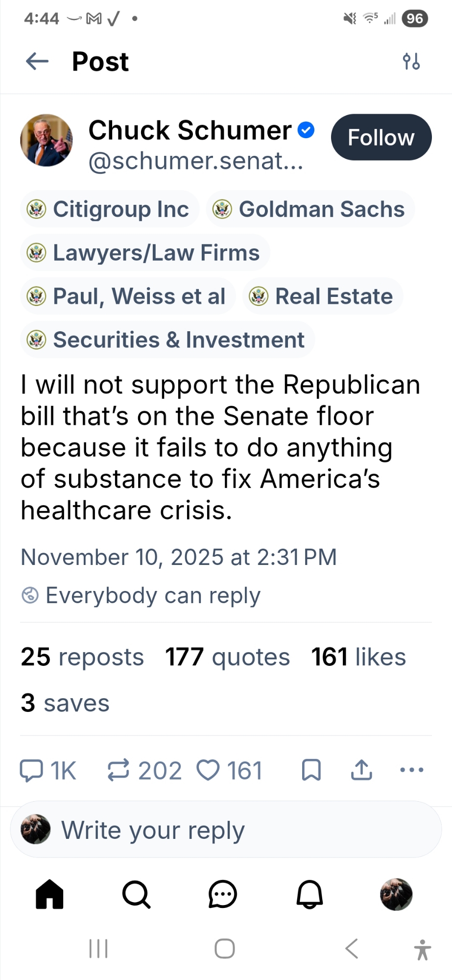Tap the repost arrows icon

point(119,770)
